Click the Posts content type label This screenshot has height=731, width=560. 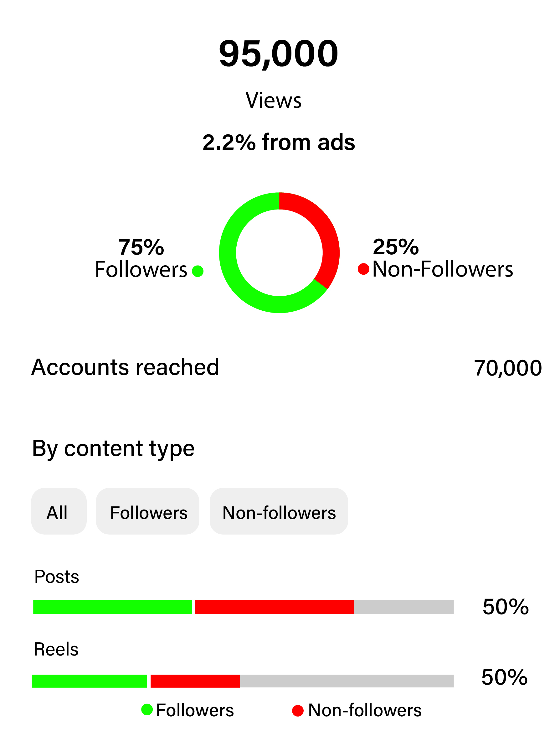[57, 577]
